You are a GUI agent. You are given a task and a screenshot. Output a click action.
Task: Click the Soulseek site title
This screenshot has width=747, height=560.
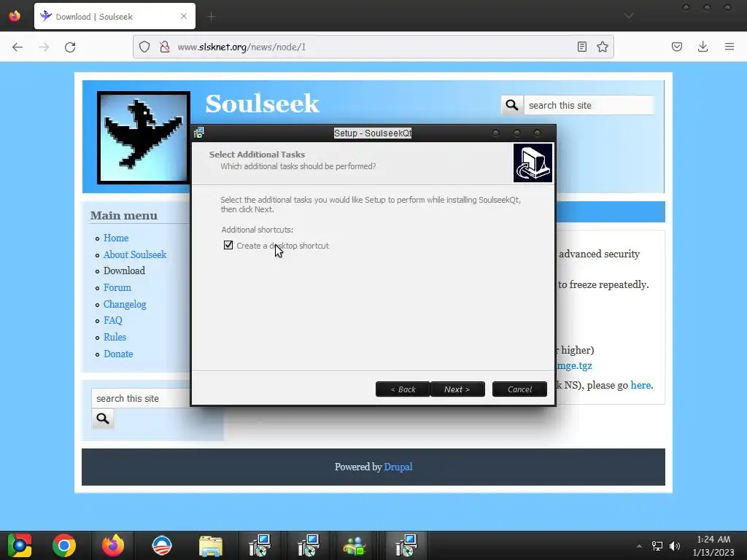(x=262, y=104)
